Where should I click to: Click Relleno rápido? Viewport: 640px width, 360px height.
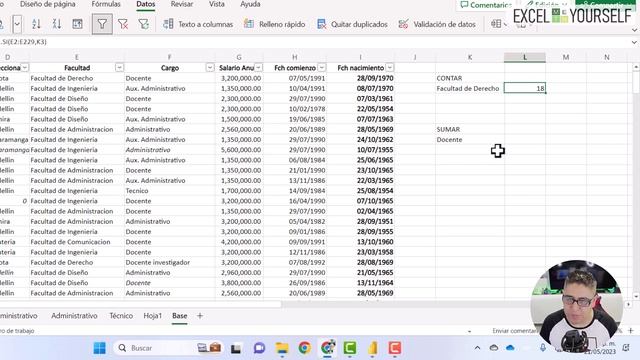tap(274, 24)
